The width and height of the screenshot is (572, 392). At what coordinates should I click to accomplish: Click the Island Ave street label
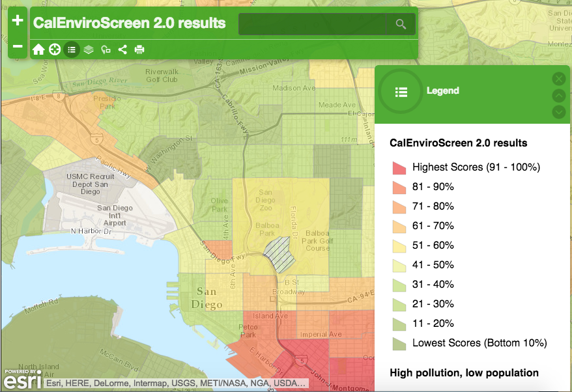270,316
